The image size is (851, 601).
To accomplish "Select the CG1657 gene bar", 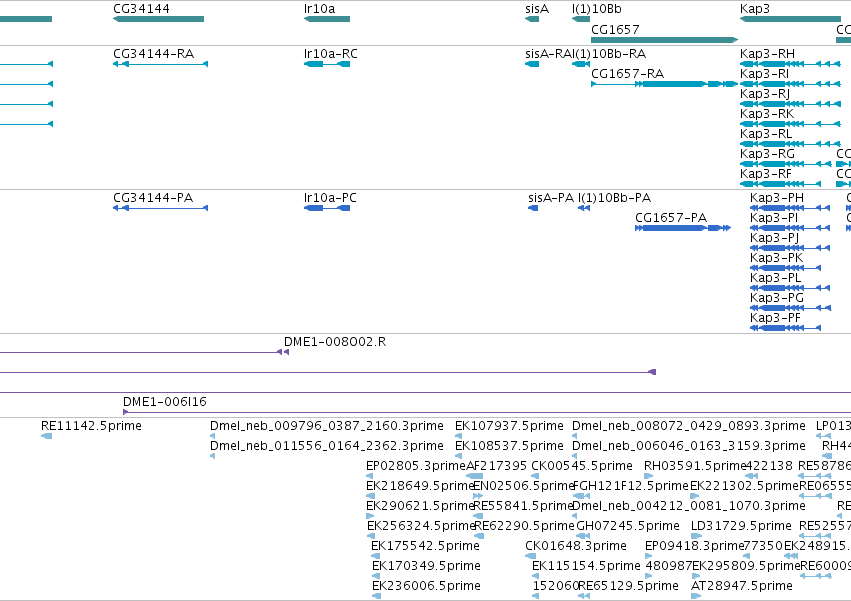I will tap(664, 40).
